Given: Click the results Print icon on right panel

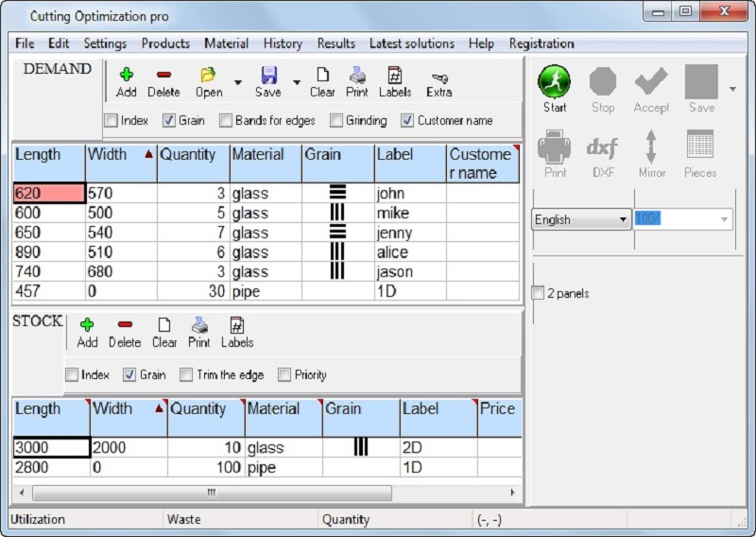Looking at the screenshot, I should [555, 147].
